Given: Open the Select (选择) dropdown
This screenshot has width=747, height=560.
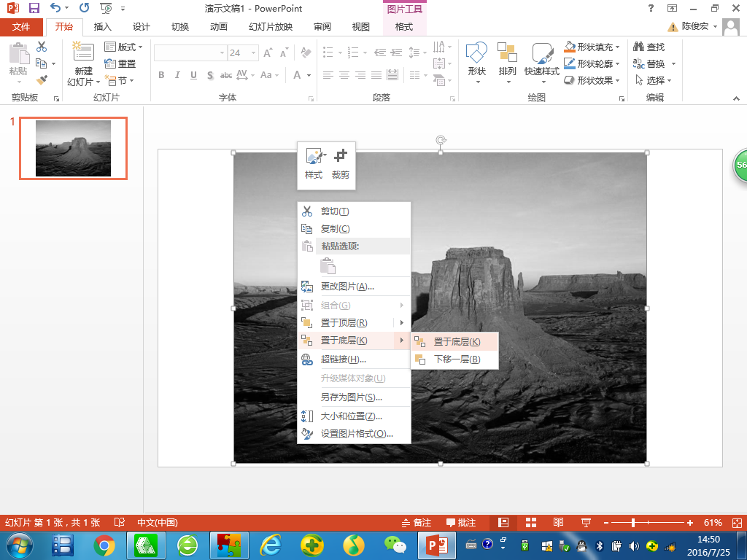Looking at the screenshot, I should coord(653,80).
